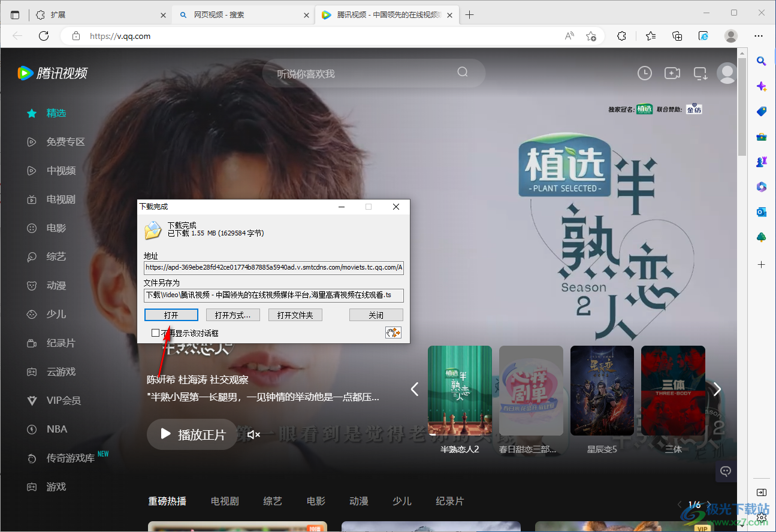Open Edge sidebar Copilot sparkle icon
The image size is (776, 532).
coord(762,86)
